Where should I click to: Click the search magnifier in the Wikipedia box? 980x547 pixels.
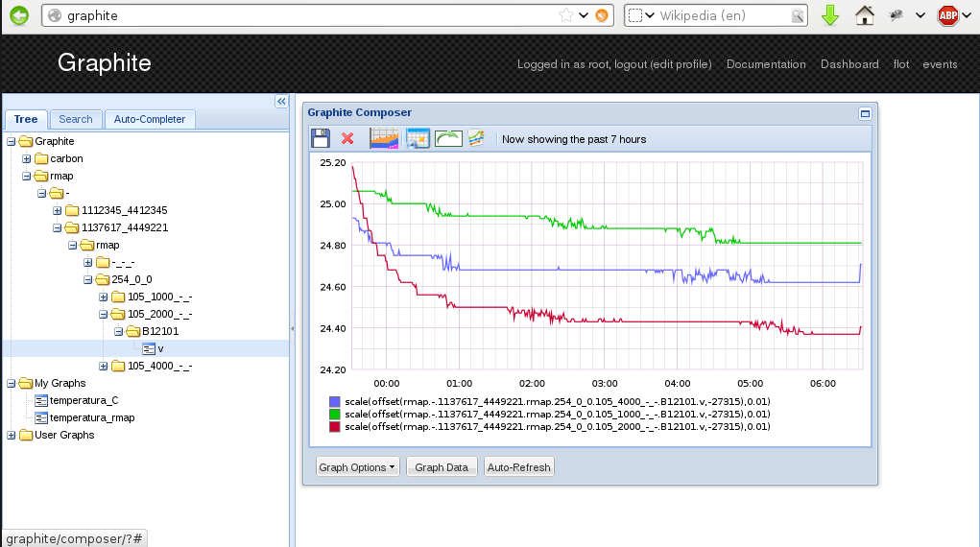tap(798, 15)
